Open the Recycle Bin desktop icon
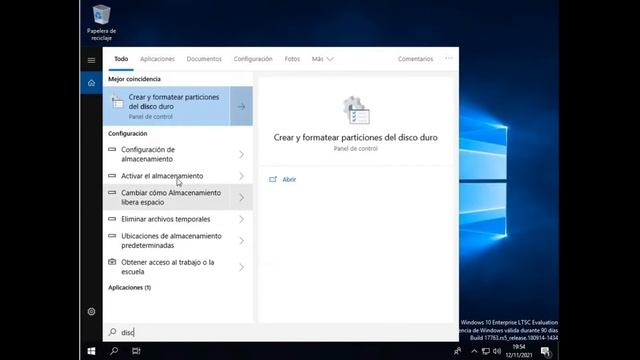This screenshot has height=360, width=640. (101, 22)
